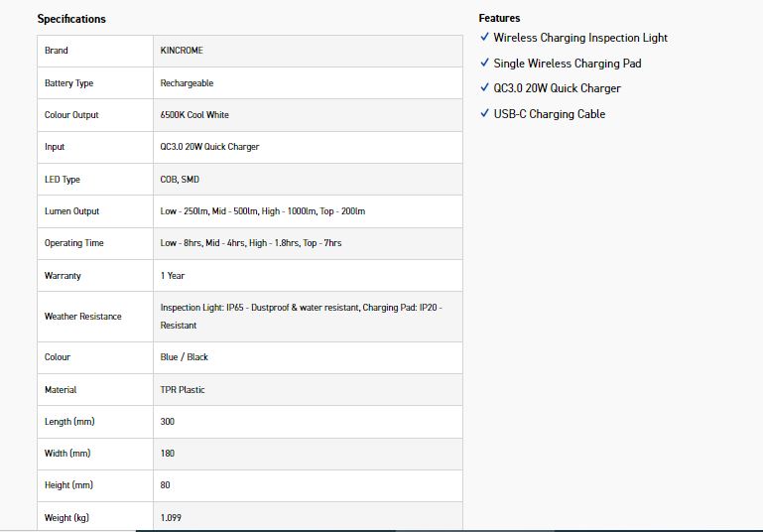Click the Input row label
763x532 pixels.
coord(55,147)
